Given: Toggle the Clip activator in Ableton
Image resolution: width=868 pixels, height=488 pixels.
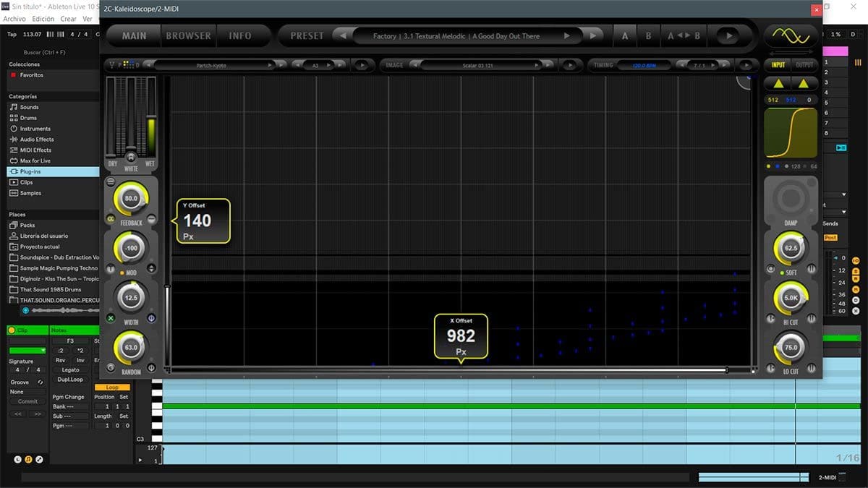Looking at the screenshot, I should [x=12, y=330].
